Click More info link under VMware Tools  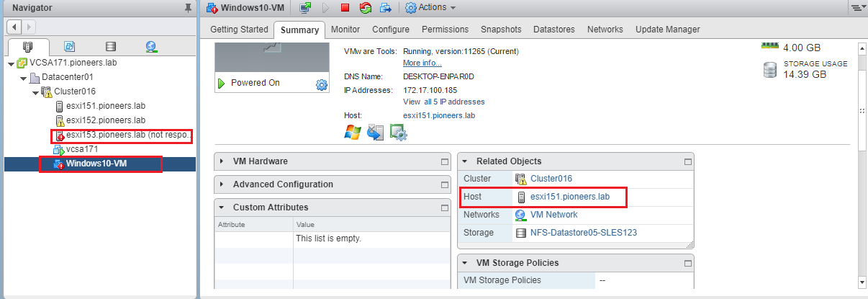pyautogui.click(x=422, y=63)
